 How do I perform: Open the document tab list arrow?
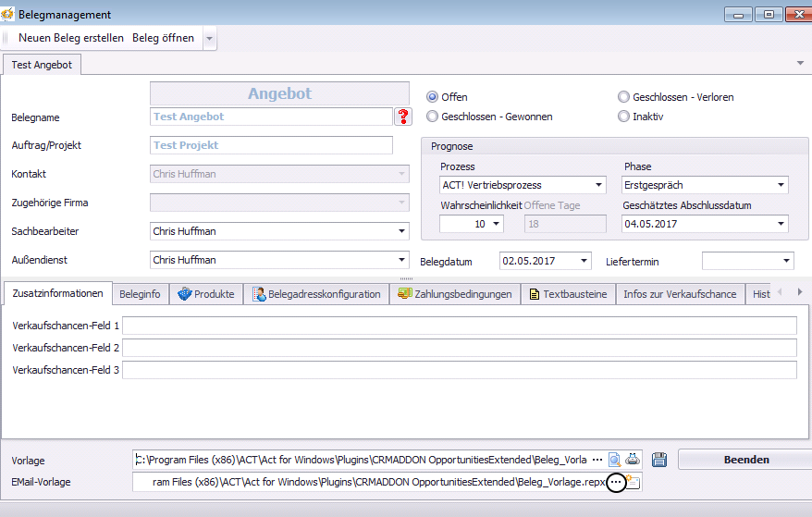click(800, 64)
